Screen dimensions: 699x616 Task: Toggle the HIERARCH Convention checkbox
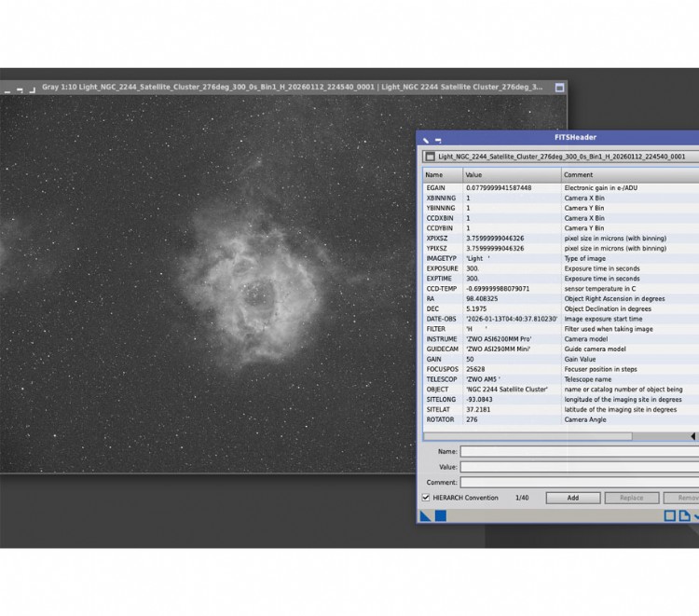pos(426,498)
